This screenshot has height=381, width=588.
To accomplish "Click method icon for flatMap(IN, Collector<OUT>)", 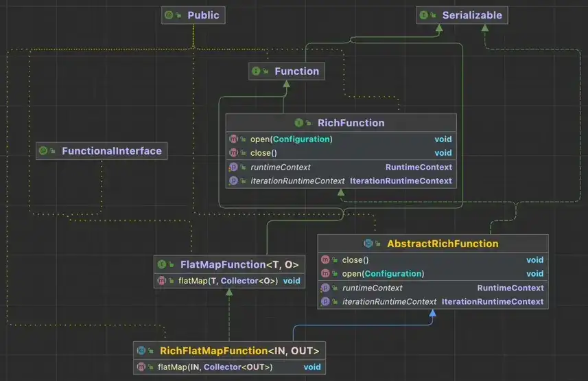I will [141, 367].
